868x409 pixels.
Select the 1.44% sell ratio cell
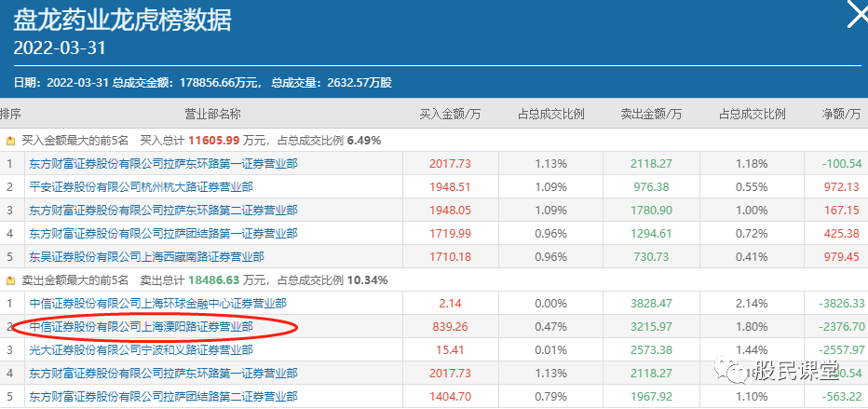point(752,349)
